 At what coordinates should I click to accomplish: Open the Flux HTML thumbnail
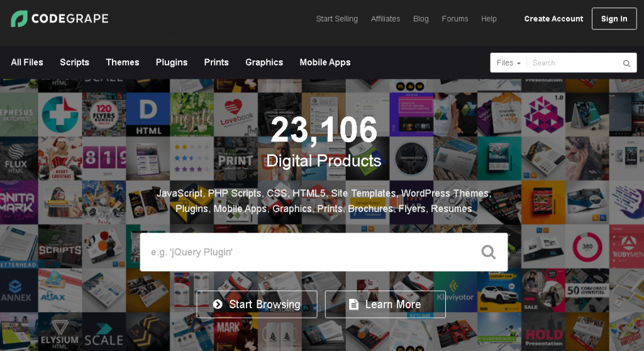tap(19, 159)
